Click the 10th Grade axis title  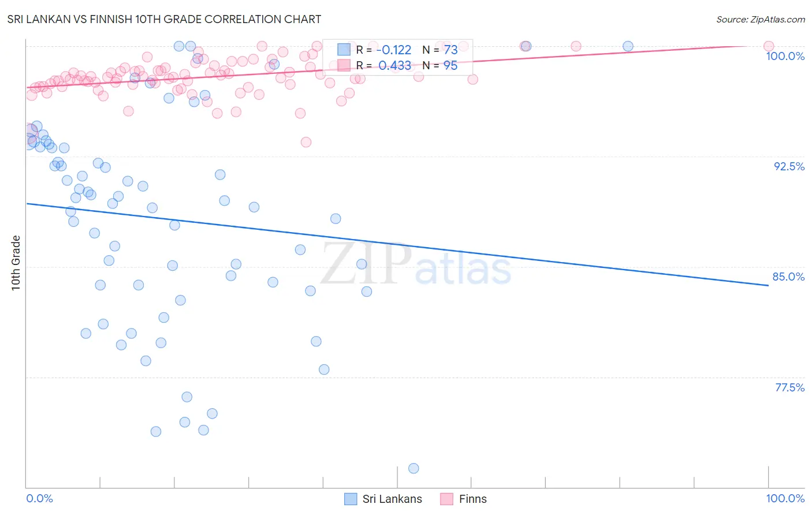point(16,263)
